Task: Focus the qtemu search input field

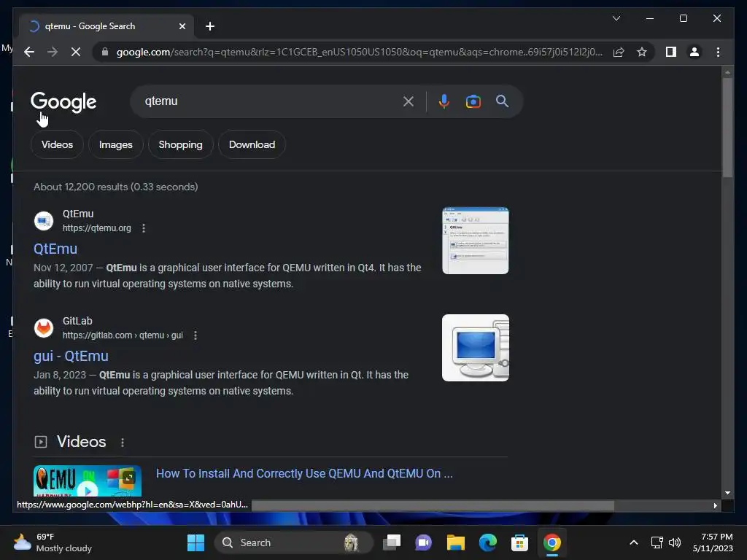Action: tap(269, 101)
